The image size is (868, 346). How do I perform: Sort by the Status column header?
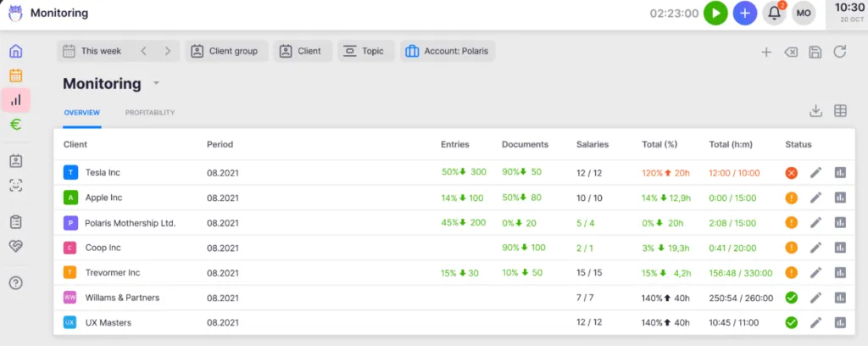798,144
